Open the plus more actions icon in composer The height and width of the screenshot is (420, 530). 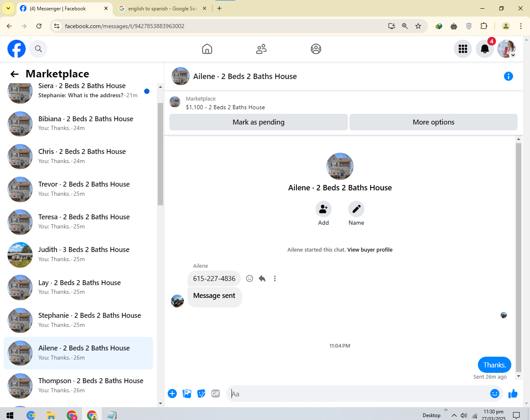(x=172, y=394)
